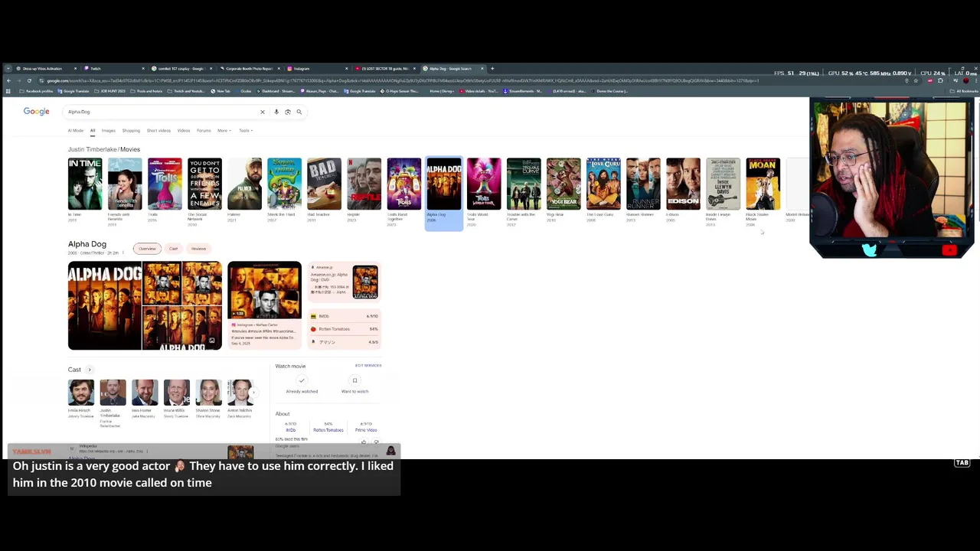This screenshot has width=980, height=551.
Task: Open the IMDb rating row
Action: (x=345, y=316)
